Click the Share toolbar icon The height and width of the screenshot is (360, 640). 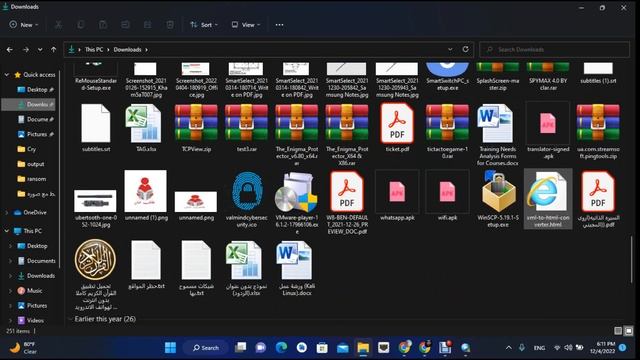click(x=147, y=25)
